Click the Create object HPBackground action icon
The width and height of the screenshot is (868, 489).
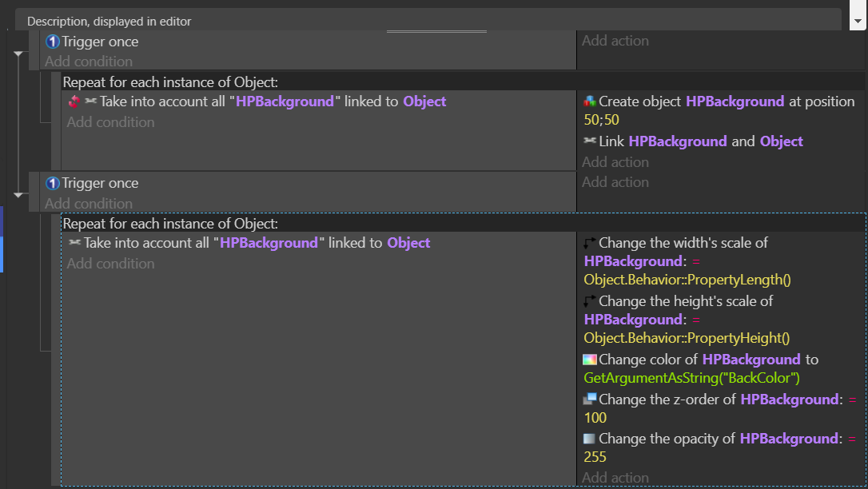(x=590, y=101)
